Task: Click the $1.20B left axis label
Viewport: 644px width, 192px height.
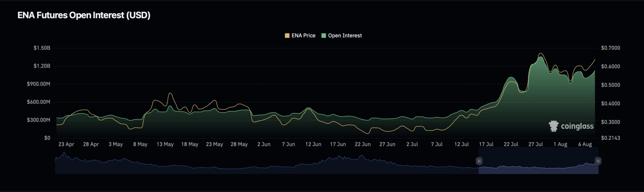Action: click(42, 66)
